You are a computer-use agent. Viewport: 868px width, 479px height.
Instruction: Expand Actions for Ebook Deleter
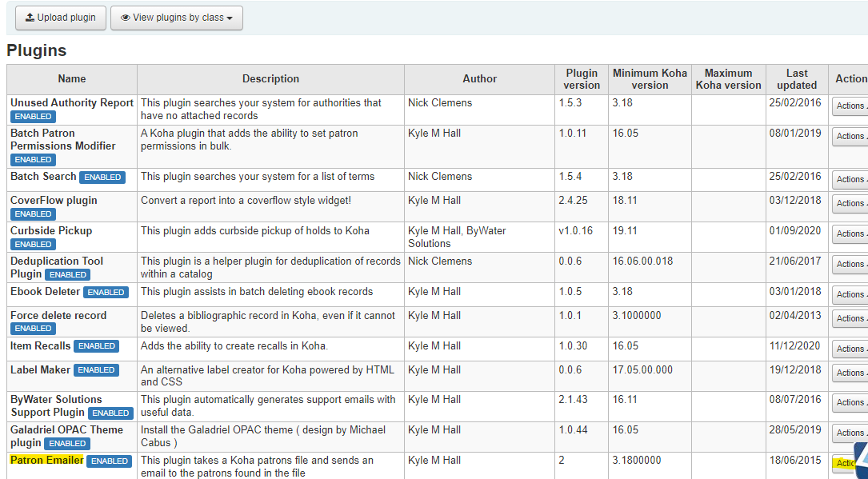[850, 294]
